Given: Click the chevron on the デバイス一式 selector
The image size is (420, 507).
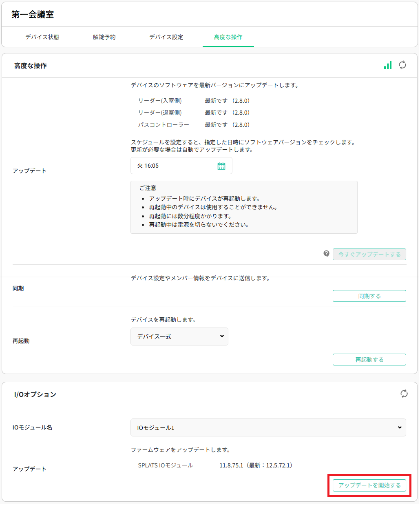Looking at the screenshot, I should 221,337.
